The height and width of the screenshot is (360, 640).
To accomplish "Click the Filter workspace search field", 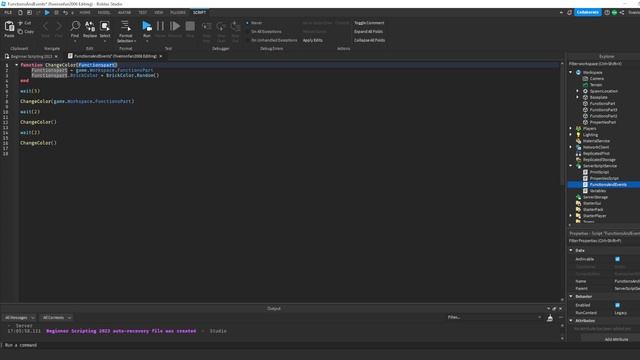I will pyautogui.click(x=604, y=64).
